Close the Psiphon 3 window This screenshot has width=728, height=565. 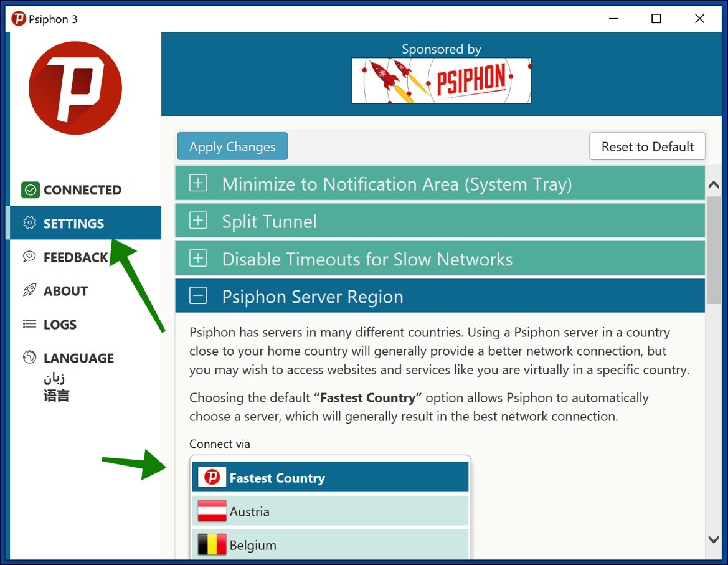coord(699,19)
